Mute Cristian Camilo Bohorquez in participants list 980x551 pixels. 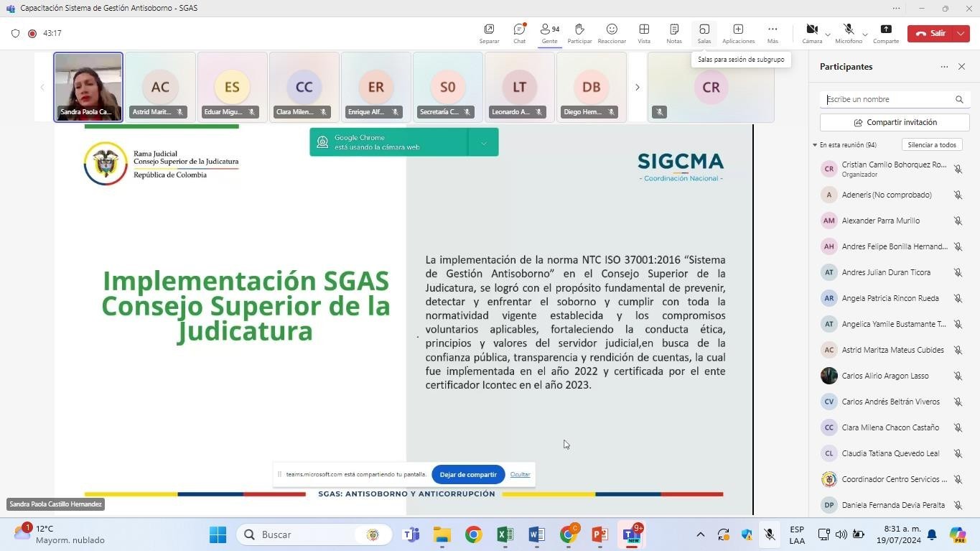tap(958, 168)
